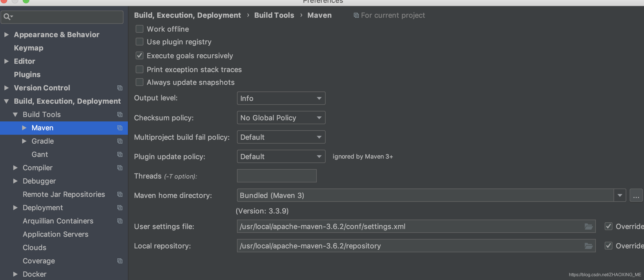Open Maven home directory dropdown arrow
The height and width of the screenshot is (280, 644).
tap(620, 195)
